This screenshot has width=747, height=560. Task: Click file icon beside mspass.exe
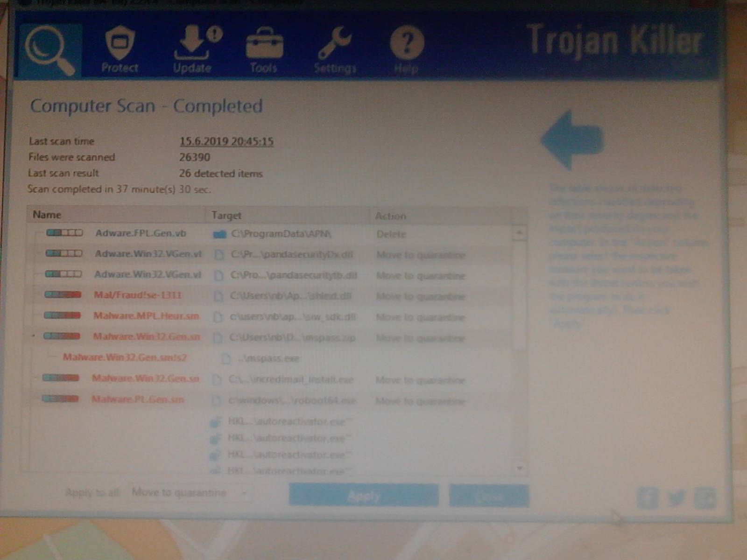(226, 358)
